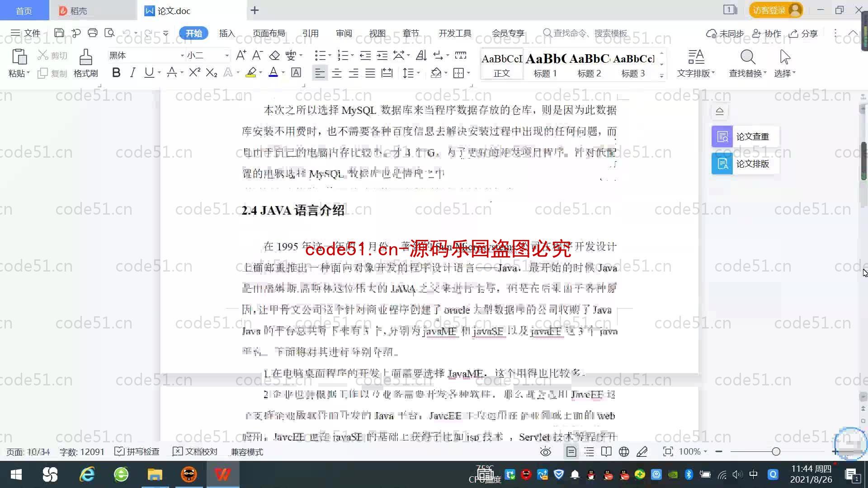Viewport: 868px width, 488px height.
Task: Open the 视图 ribbon tab
Action: (x=377, y=33)
